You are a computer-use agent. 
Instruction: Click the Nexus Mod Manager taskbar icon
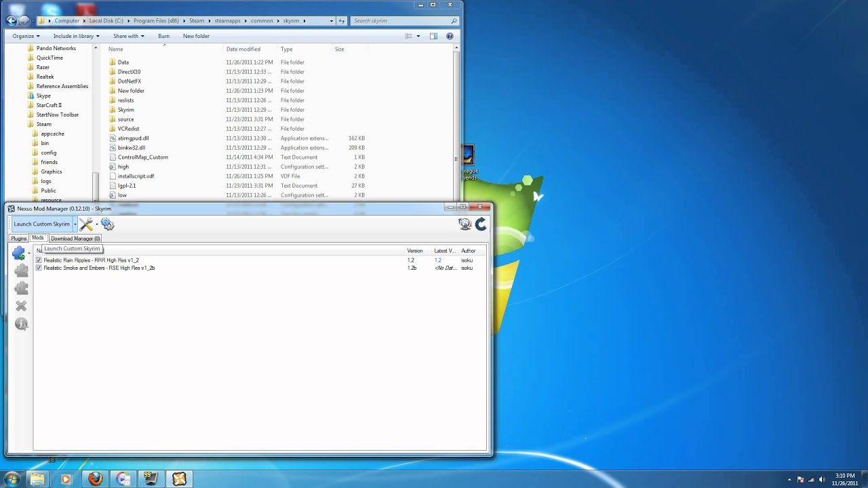(x=179, y=479)
